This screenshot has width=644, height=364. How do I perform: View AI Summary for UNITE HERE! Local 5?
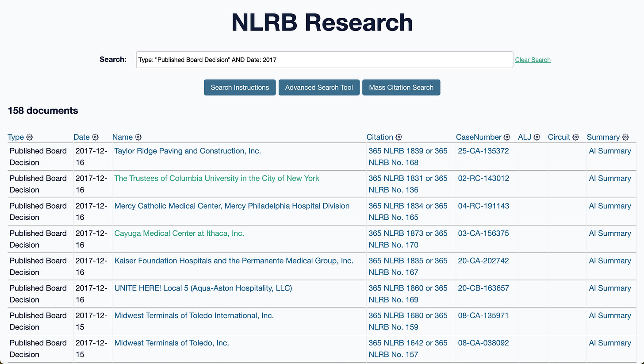pyautogui.click(x=610, y=288)
